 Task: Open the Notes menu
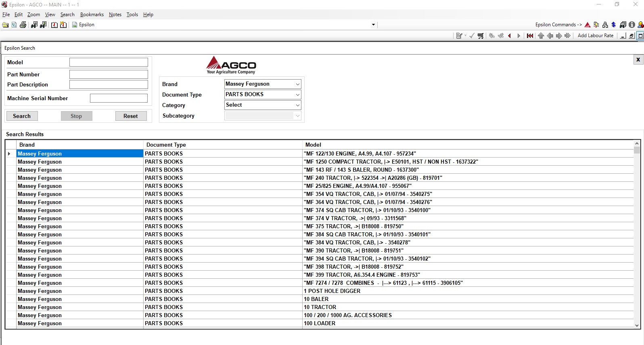[115, 15]
